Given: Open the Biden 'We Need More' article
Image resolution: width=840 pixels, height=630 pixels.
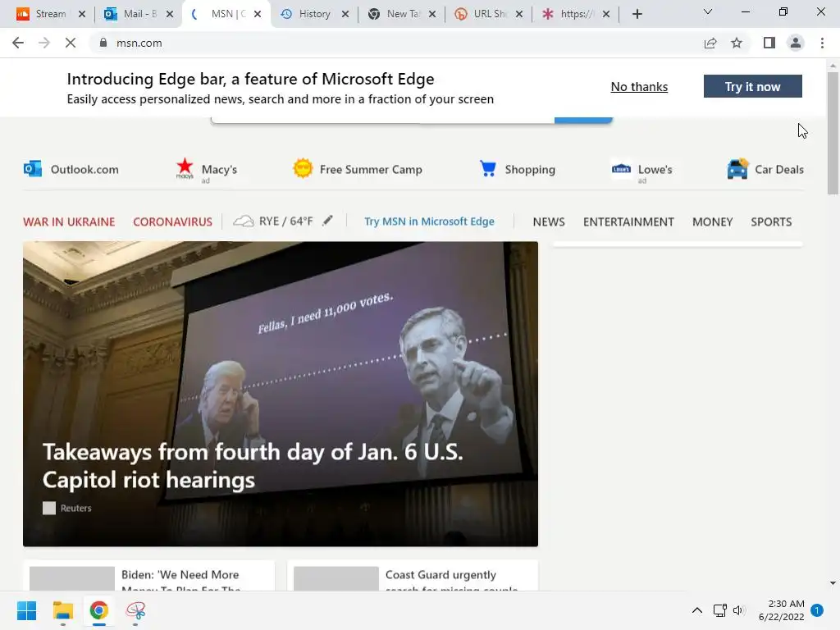Looking at the screenshot, I should 149,576.
